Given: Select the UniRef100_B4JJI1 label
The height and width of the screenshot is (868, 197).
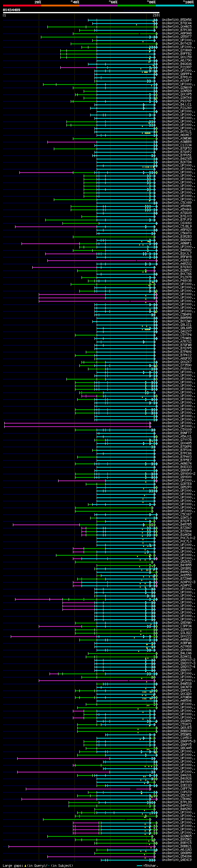Looking at the screenshot, I should [x=177, y=104].
